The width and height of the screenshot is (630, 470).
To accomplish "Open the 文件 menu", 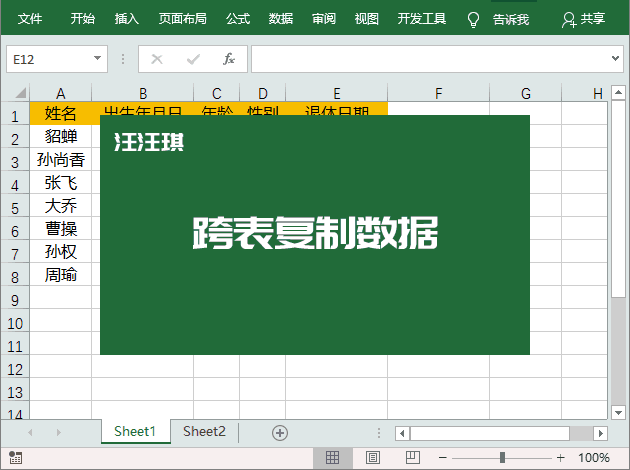I will point(30,18).
